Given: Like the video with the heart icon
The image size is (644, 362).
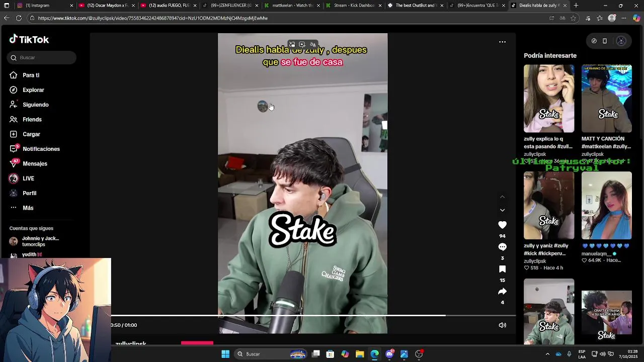Looking at the screenshot, I should pos(502,225).
